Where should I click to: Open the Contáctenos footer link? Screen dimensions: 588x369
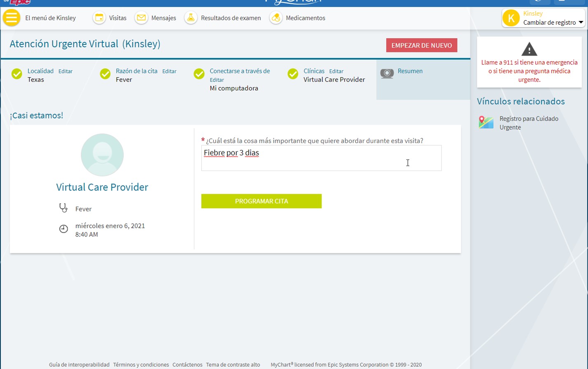click(x=187, y=364)
